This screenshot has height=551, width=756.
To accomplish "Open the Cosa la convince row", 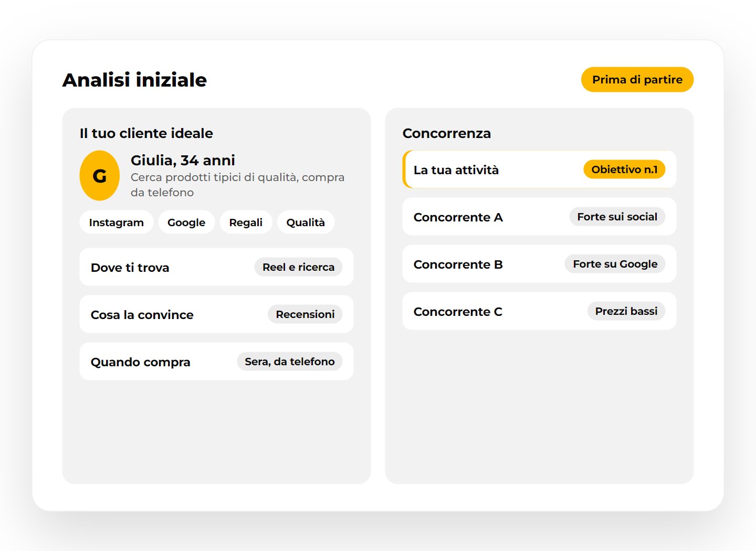I will click(216, 314).
